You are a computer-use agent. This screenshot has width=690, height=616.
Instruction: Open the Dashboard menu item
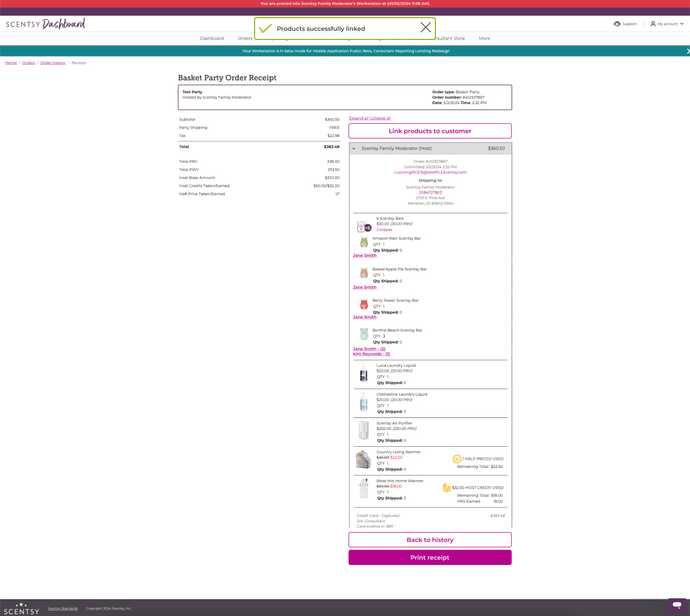[x=212, y=38]
